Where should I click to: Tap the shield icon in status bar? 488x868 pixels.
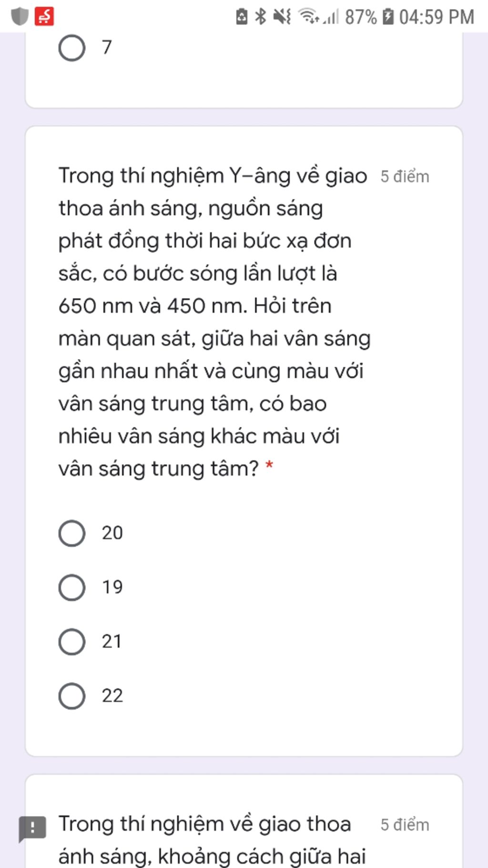[20, 17]
